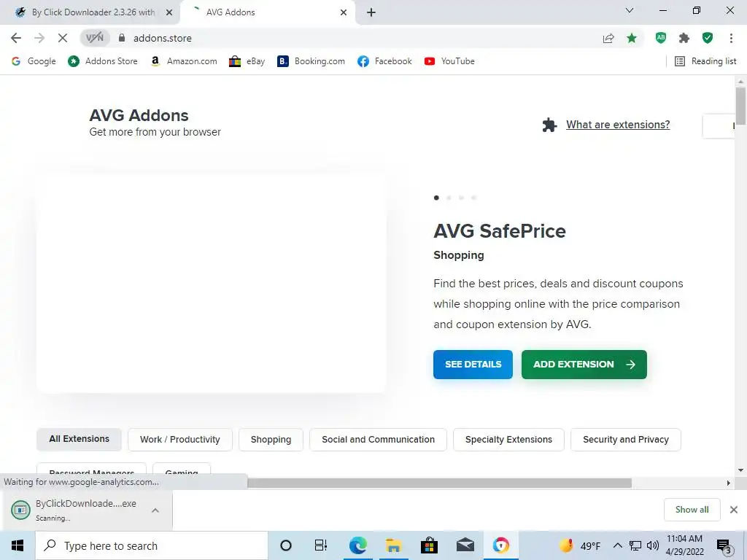This screenshot has width=747, height=560.
Task: Open the eBay bookmark
Action: (247, 61)
